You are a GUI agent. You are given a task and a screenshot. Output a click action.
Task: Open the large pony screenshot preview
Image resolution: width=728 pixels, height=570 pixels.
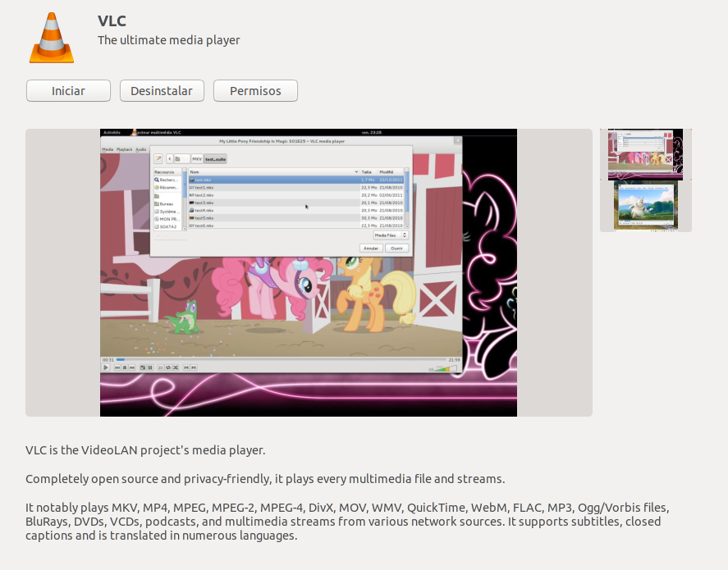click(x=309, y=272)
